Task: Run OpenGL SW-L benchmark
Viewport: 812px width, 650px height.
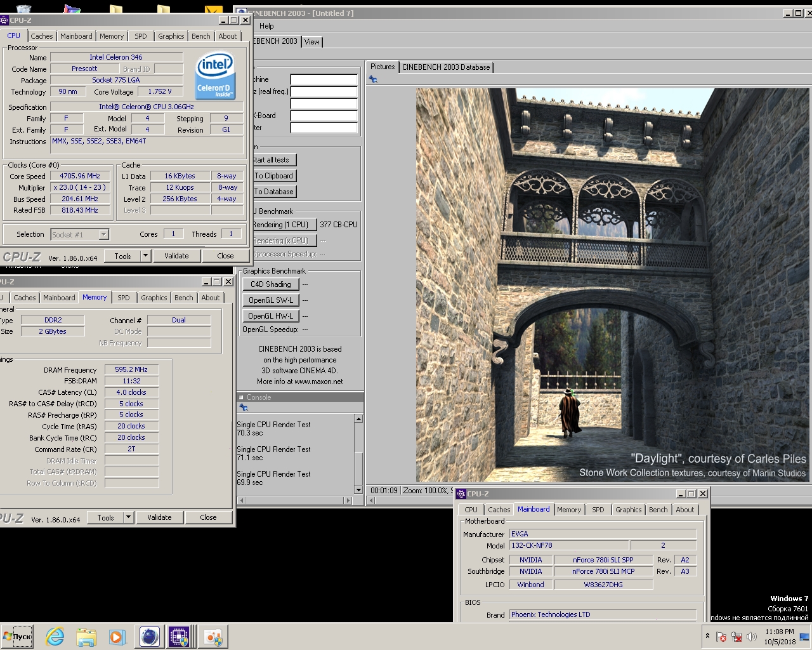Action: coord(271,300)
